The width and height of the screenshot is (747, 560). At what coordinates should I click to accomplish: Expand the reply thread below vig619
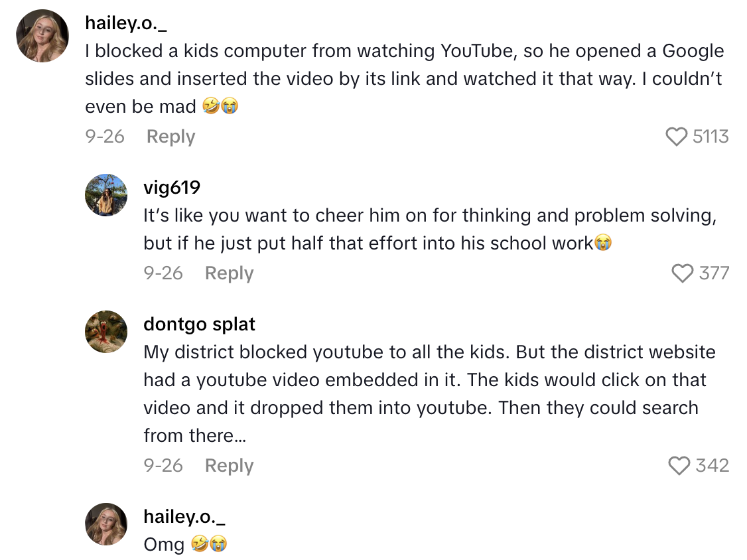tap(230, 273)
